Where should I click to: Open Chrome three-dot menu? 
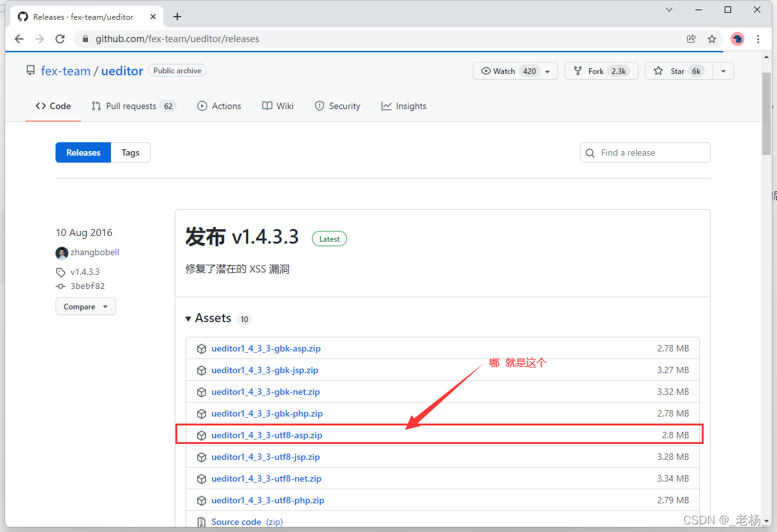coord(758,39)
